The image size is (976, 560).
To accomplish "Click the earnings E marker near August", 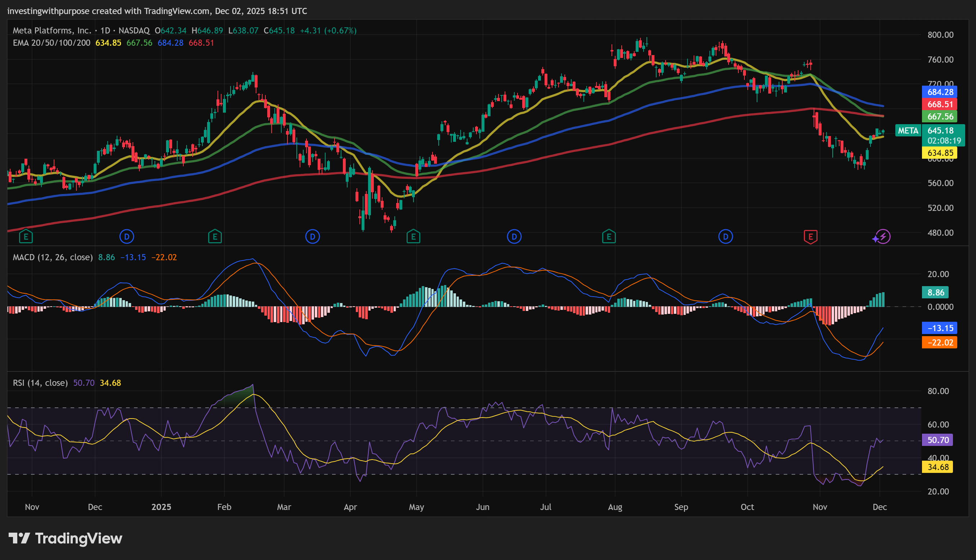I will point(609,236).
